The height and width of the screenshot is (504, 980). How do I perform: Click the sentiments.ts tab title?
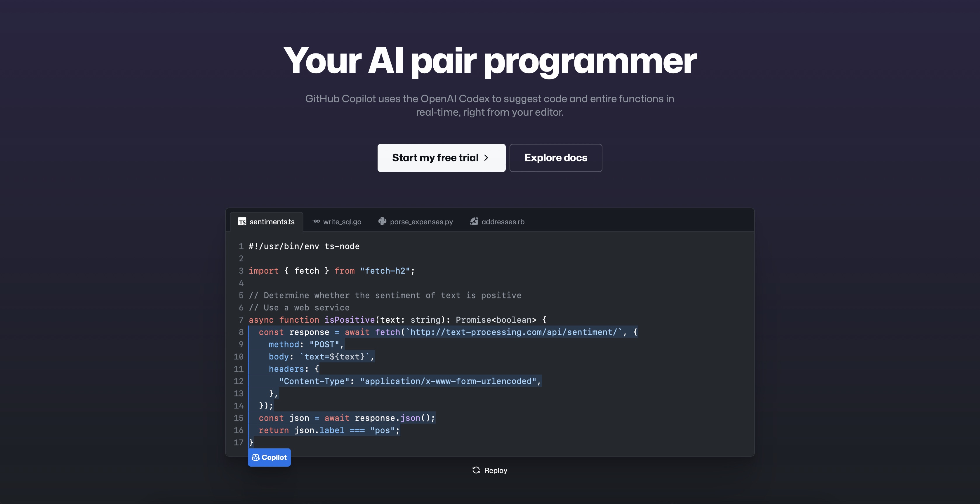click(272, 222)
